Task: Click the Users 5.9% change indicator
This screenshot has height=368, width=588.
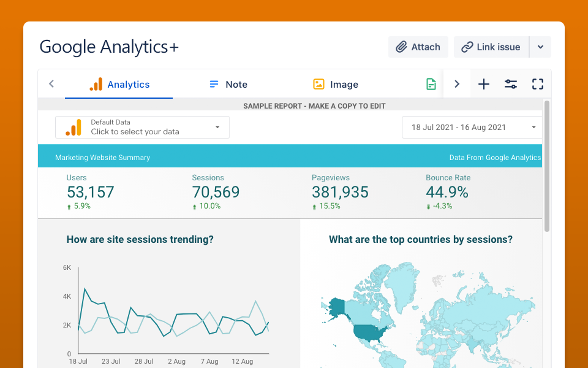Action: [79, 206]
